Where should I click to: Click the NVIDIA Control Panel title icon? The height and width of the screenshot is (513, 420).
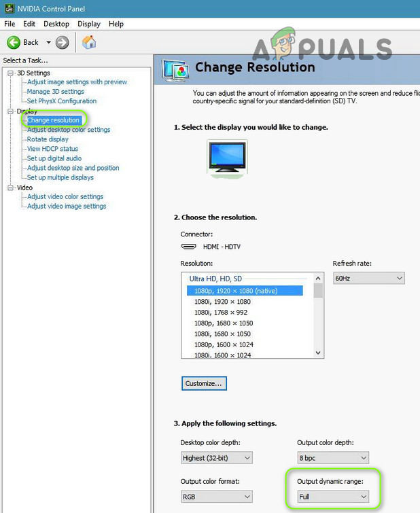tap(10, 9)
